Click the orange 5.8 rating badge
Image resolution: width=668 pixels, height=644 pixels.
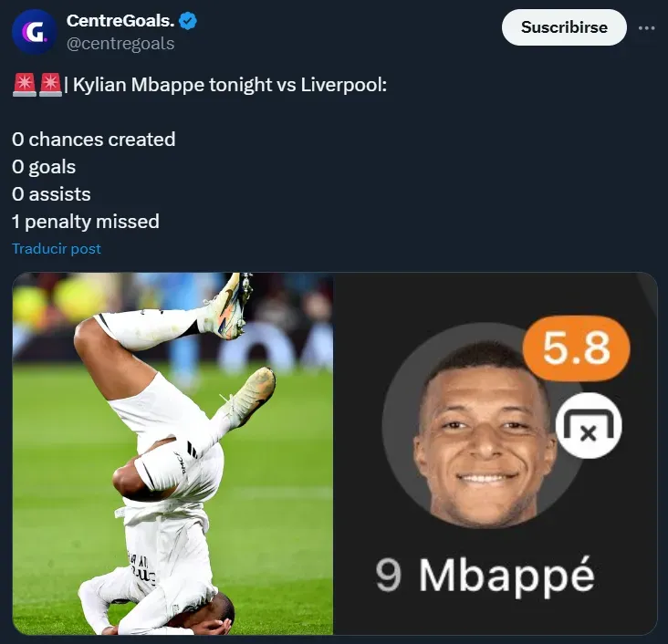pos(577,348)
